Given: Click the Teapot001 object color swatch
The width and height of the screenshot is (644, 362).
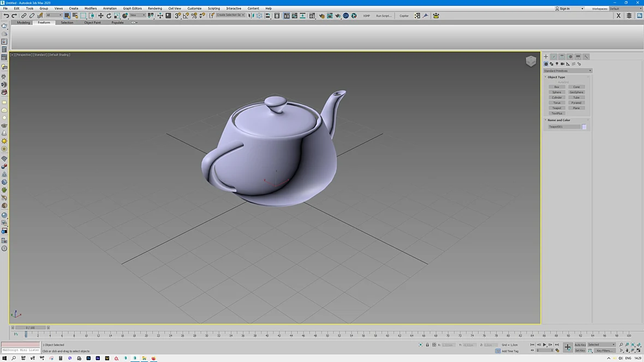Looking at the screenshot, I should coord(584,127).
